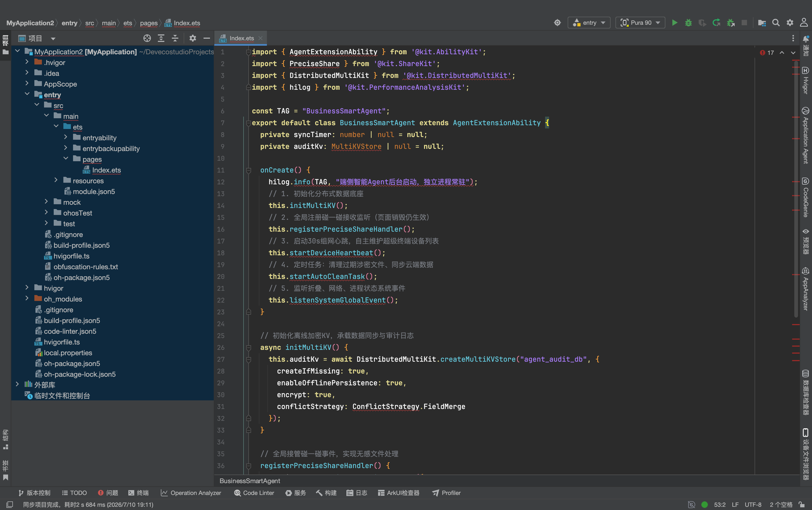The width and height of the screenshot is (812, 510).
Task: Open the Pura 90 device dropdown
Action: tap(640, 23)
